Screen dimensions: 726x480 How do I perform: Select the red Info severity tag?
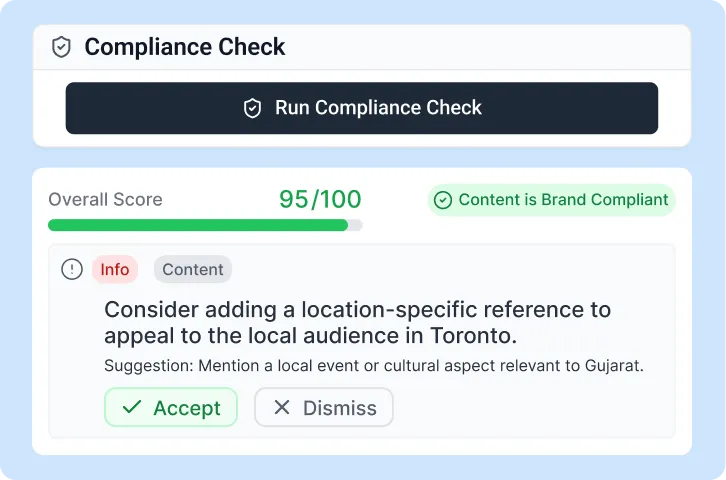tap(115, 269)
